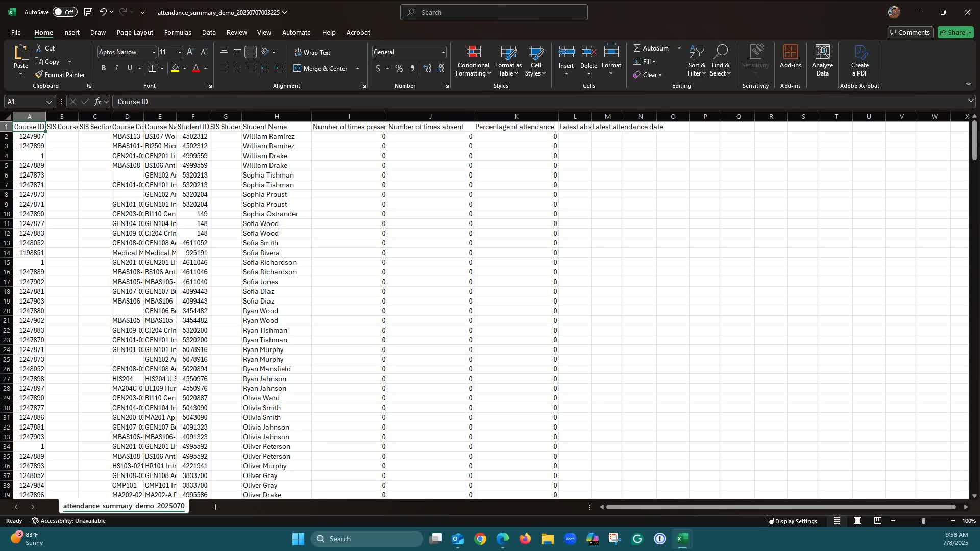Open the Fill dropdown
The height and width of the screenshot is (551, 980).
pos(645,61)
